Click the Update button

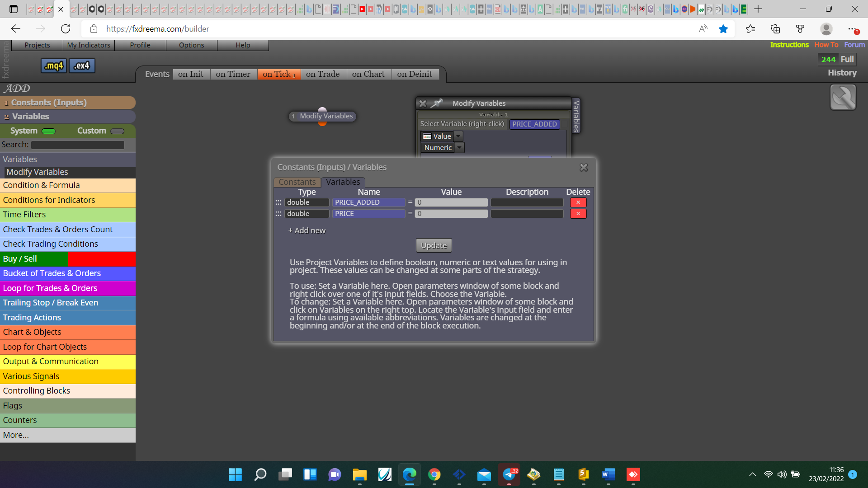click(434, 245)
